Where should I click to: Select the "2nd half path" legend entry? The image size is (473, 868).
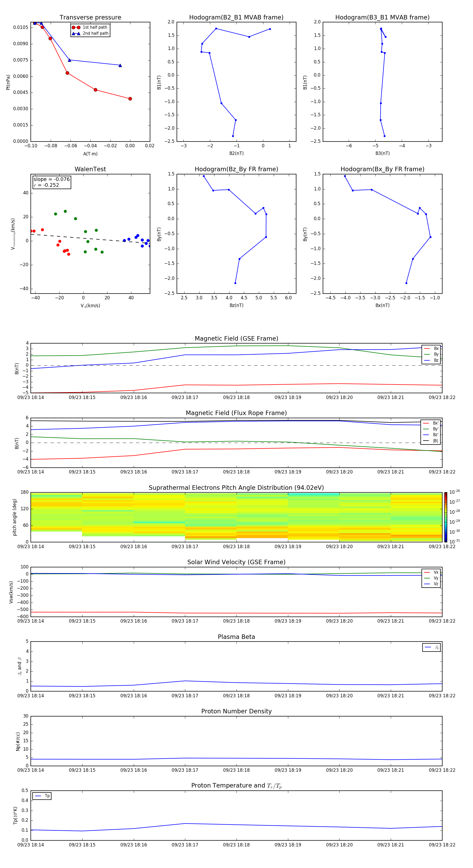pyautogui.click(x=90, y=33)
